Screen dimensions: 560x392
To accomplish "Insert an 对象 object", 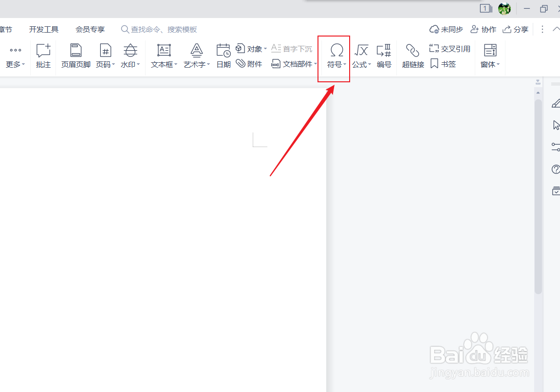I will pyautogui.click(x=251, y=49).
